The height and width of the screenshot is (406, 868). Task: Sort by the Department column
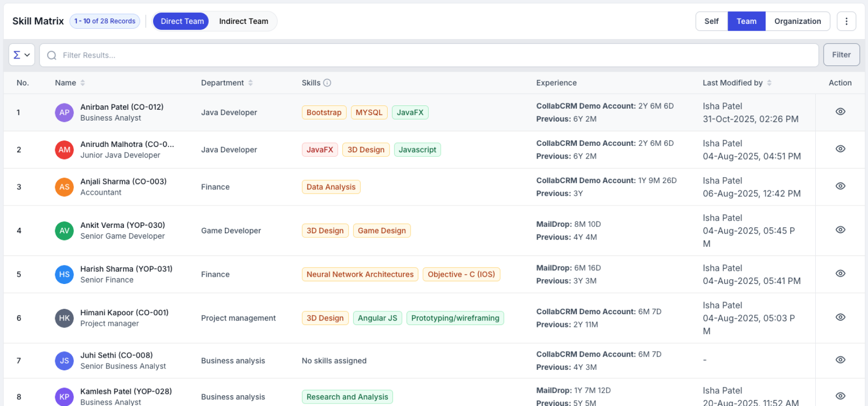click(x=250, y=83)
